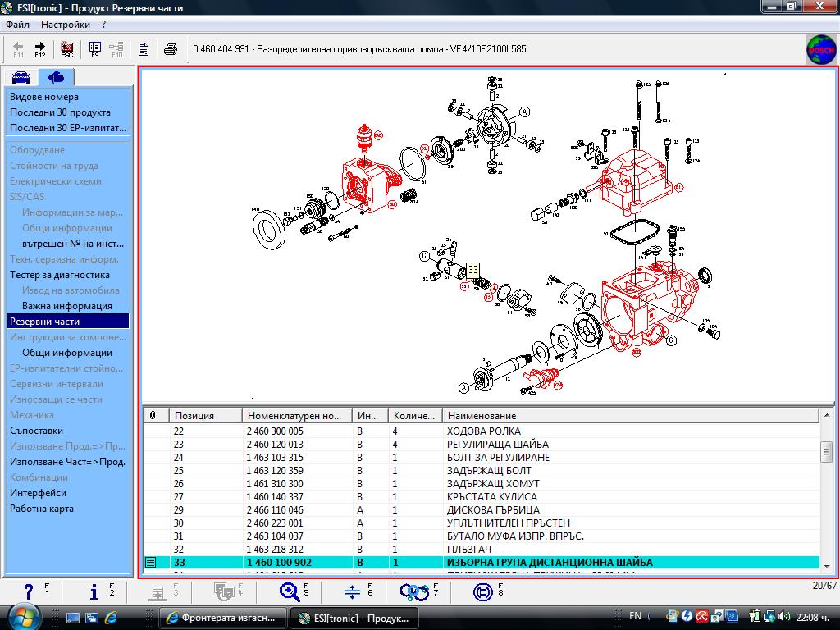The width and height of the screenshot is (840, 630).
Task: Open the F1 help question mark
Action: pos(31,591)
